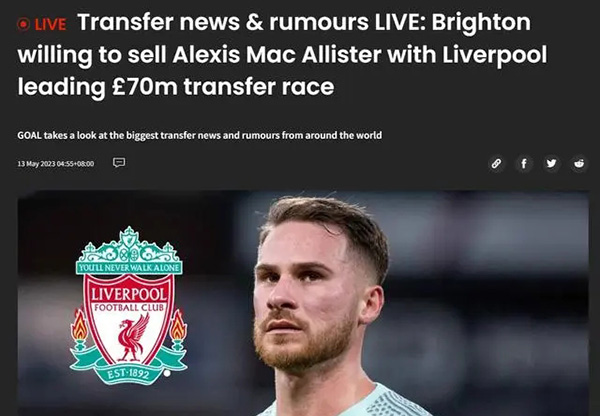Image resolution: width=600 pixels, height=416 pixels.
Task: Select the red LIVE label
Action: point(51,24)
